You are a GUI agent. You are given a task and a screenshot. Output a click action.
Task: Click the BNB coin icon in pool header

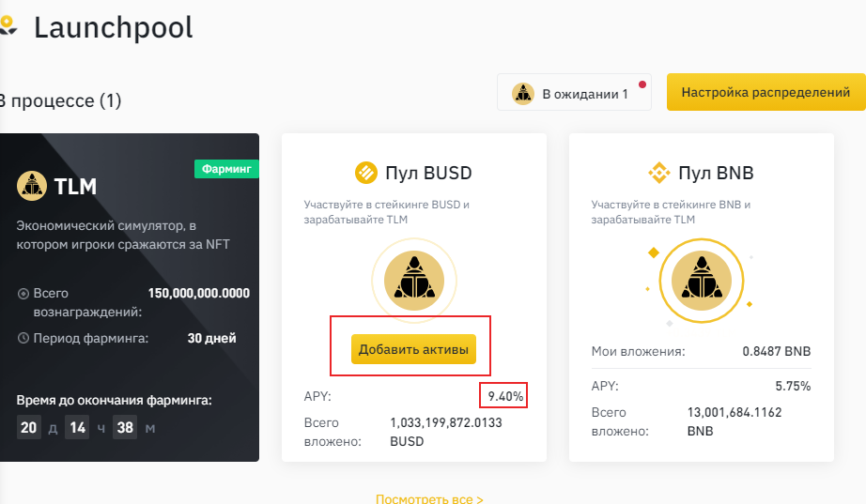[658, 173]
